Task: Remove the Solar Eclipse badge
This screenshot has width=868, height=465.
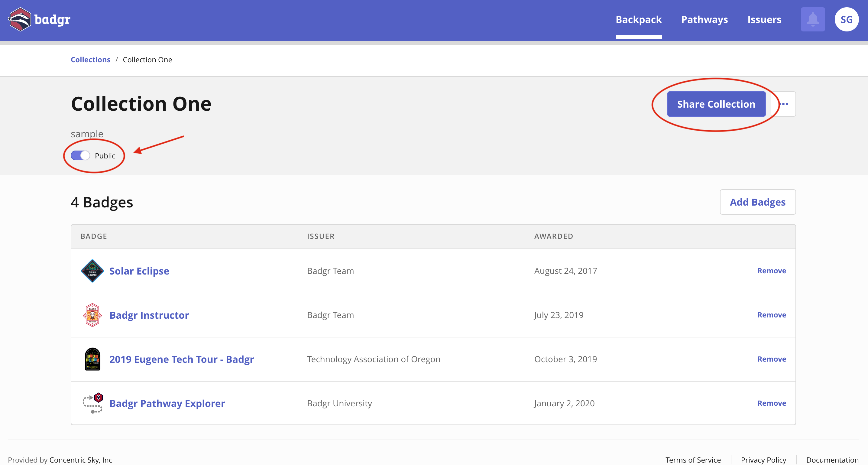Action: tap(771, 271)
